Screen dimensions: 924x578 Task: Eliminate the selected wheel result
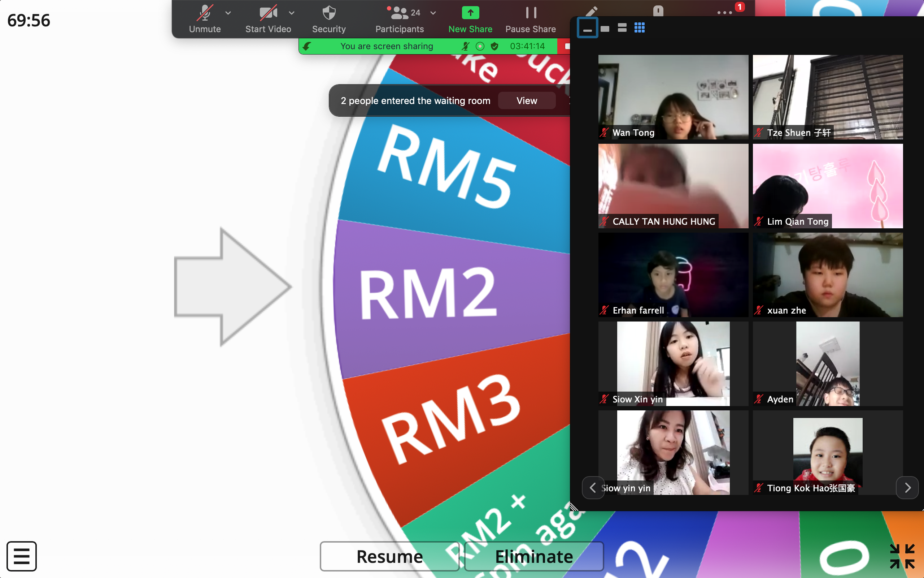[x=534, y=556]
